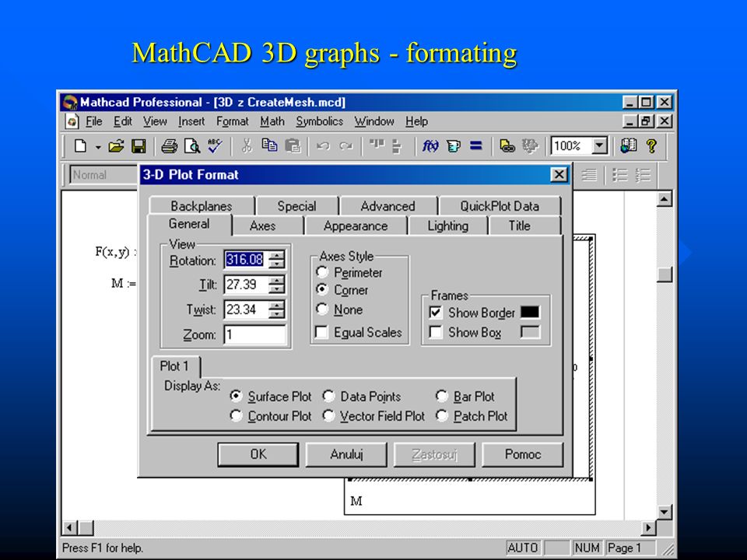Select the None axes style
This screenshot has width=747, height=560.
point(322,309)
